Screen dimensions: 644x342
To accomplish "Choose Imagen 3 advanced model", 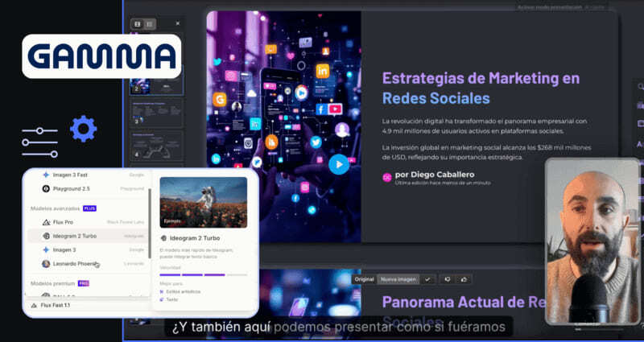I will [87, 249].
